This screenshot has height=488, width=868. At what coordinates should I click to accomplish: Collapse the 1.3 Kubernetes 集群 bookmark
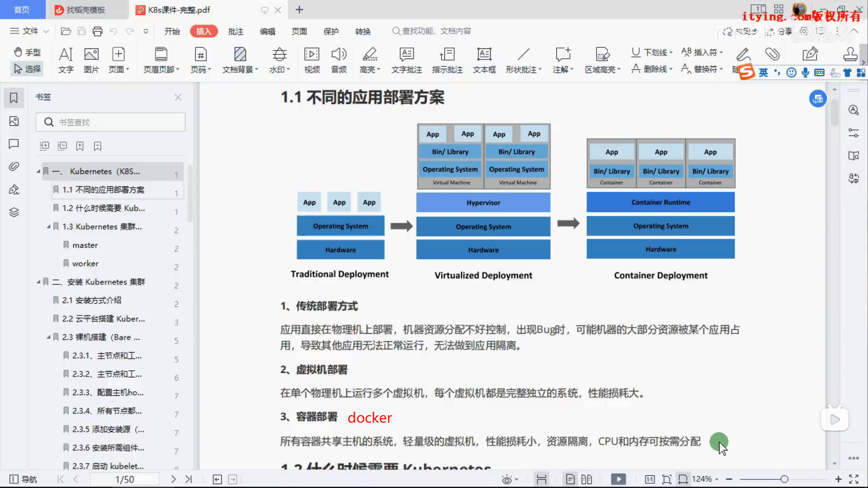pyautogui.click(x=48, y=226)
